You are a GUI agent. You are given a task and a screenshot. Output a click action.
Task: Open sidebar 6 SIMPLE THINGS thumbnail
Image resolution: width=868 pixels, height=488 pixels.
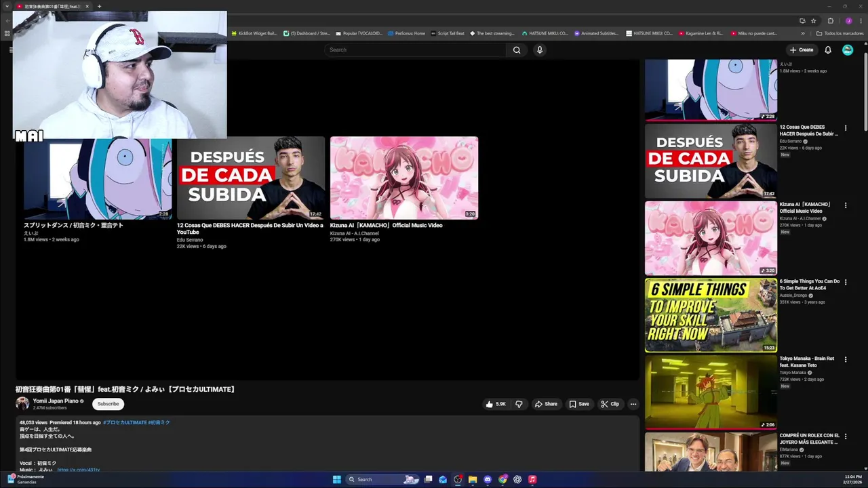click(x=711, y=315)
